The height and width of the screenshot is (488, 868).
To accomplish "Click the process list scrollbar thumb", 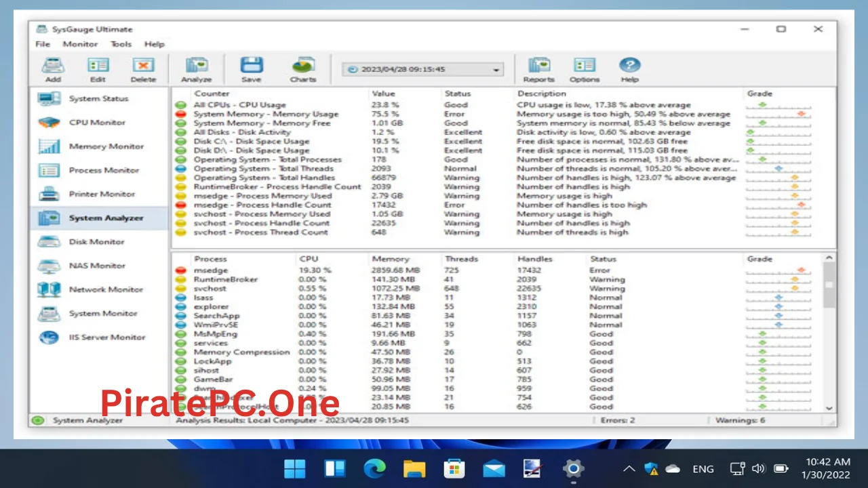I will [x=829, y=286].
